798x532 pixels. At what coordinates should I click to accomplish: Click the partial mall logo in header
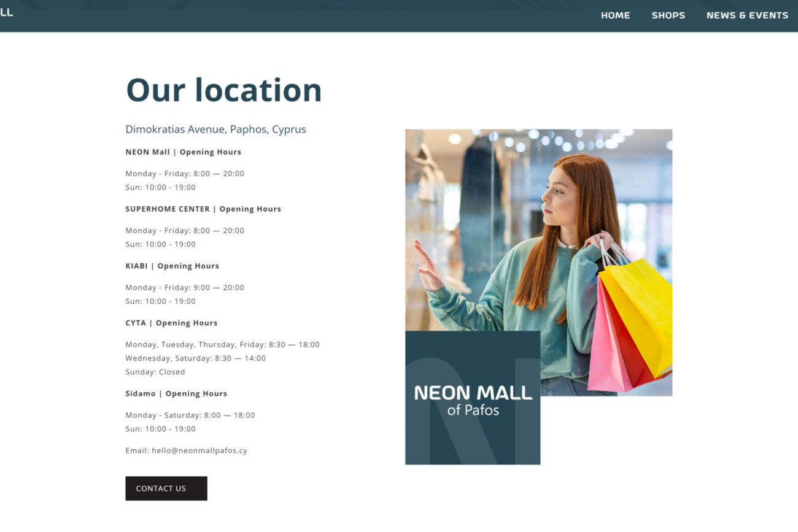(x=6, y=12)
